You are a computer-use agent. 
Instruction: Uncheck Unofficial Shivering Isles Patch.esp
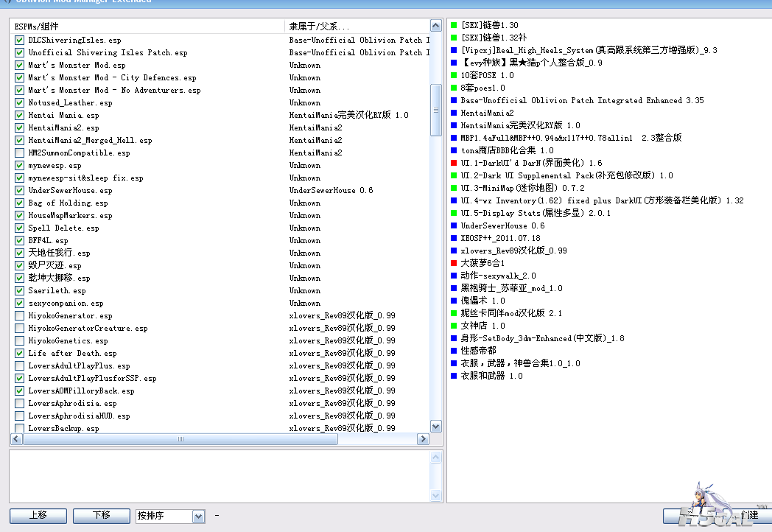(20, 53)
